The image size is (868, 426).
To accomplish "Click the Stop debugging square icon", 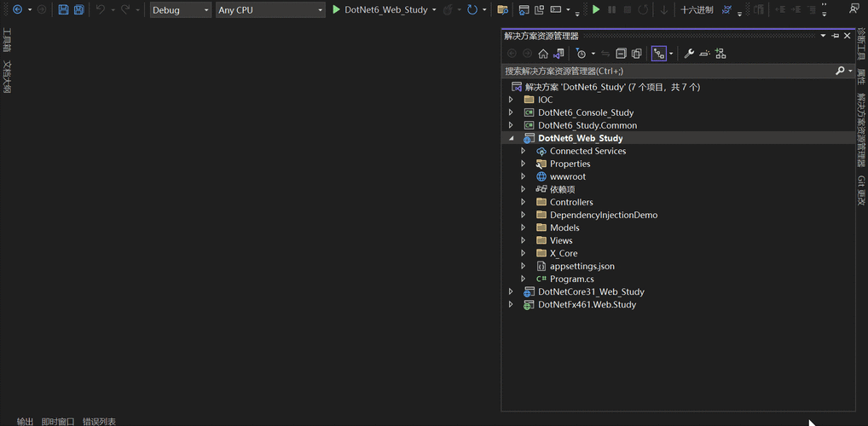I will [628, 9].
